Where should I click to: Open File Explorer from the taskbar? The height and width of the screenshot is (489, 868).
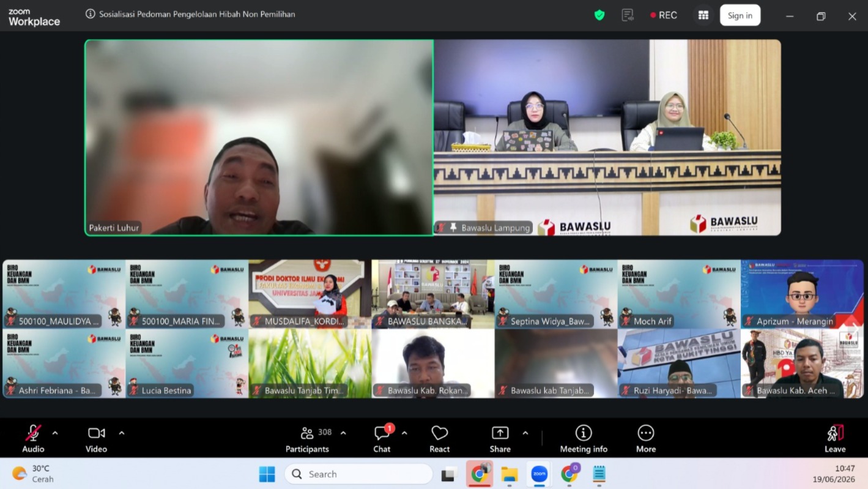coord(509,474)
